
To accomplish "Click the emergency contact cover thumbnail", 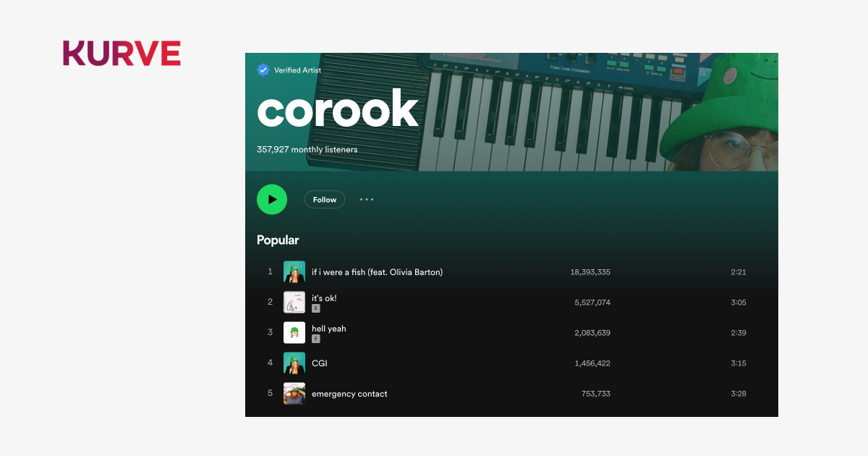I will 294,393.
